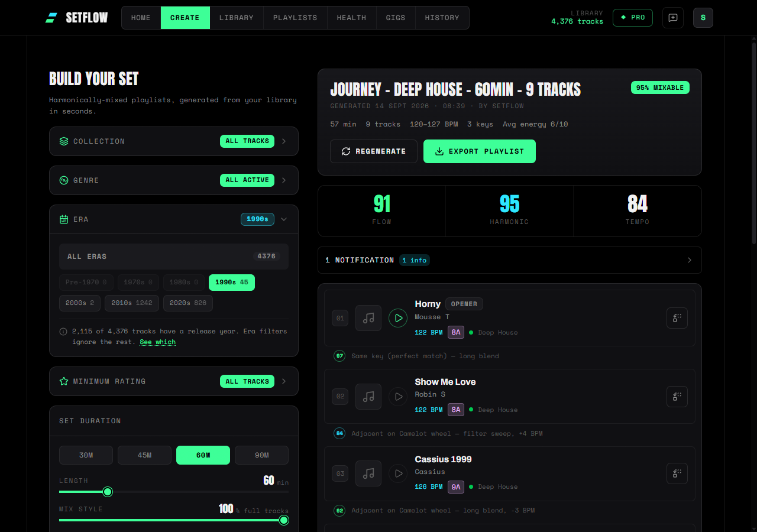Click the GENRE disc icon
This screenshot has height=532, width=757.
pos(64,180)
